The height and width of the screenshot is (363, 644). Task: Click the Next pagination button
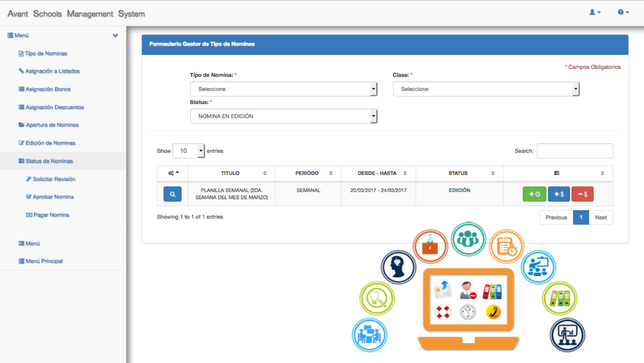(x=601, y=218)
